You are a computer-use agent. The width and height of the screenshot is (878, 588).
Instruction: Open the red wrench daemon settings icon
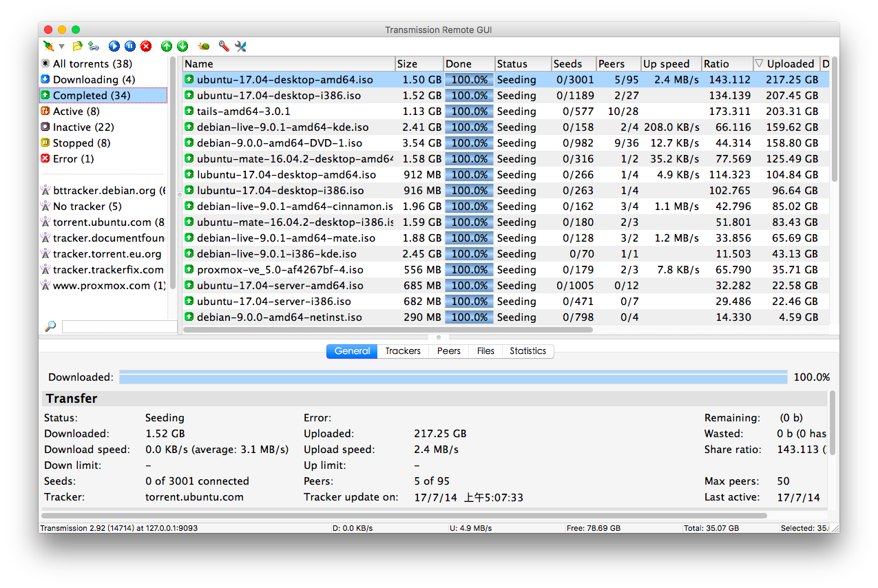[x=224, y=46]
